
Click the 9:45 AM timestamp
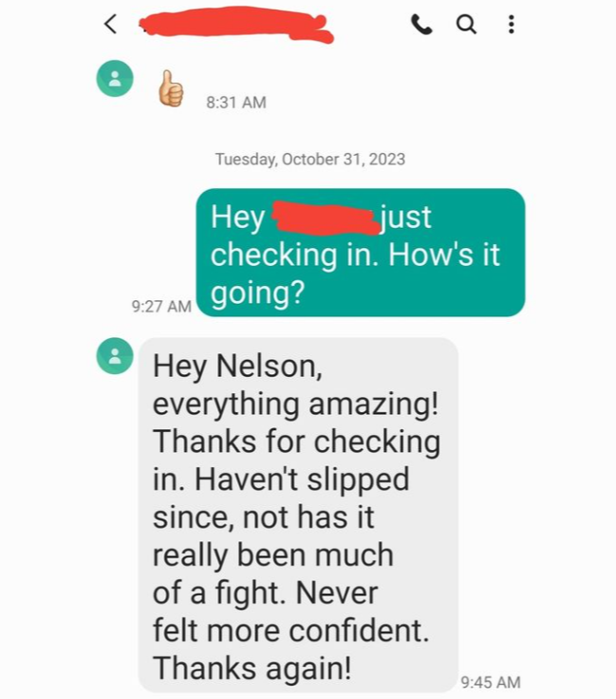pyautogui.click(x=491, y=682)
